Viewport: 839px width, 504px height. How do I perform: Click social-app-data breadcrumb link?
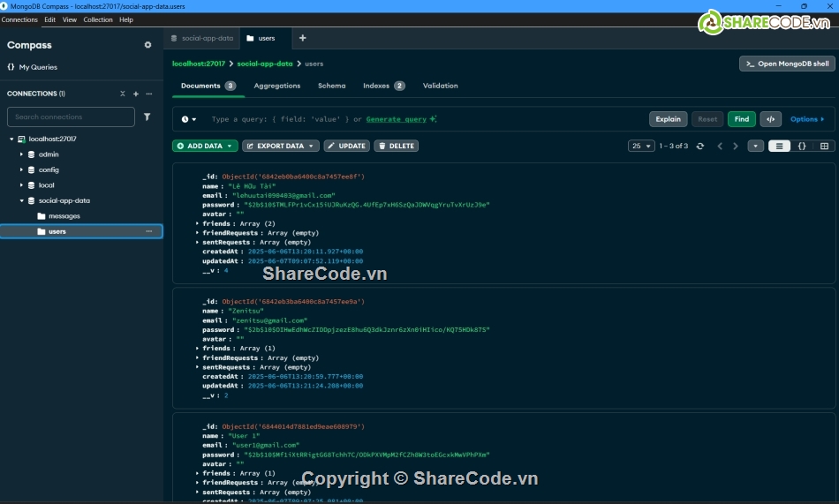[265, 64]
